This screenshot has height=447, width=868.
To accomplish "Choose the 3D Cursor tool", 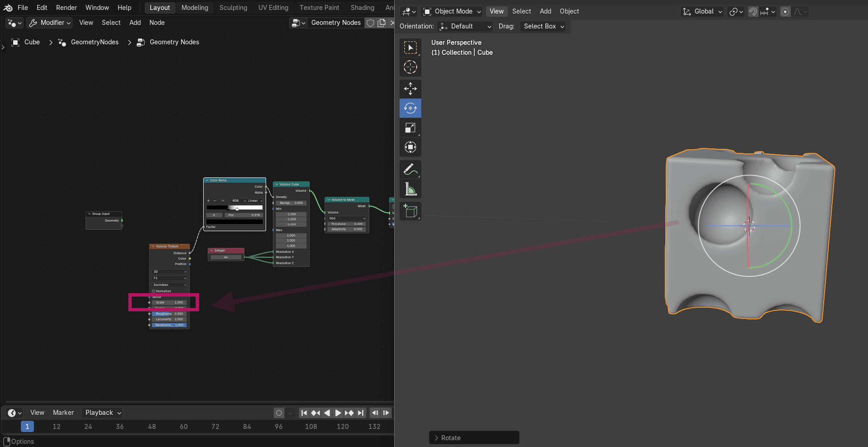I will (410, 67).
